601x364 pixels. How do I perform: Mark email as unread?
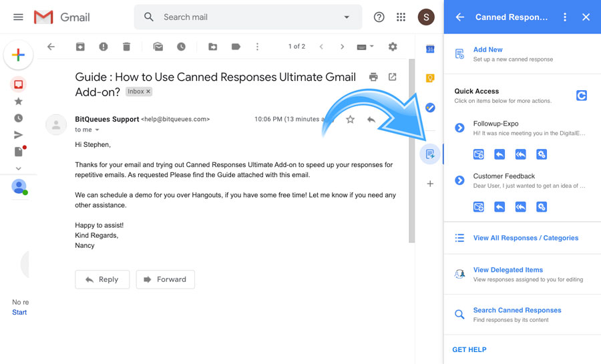(158, 47)
